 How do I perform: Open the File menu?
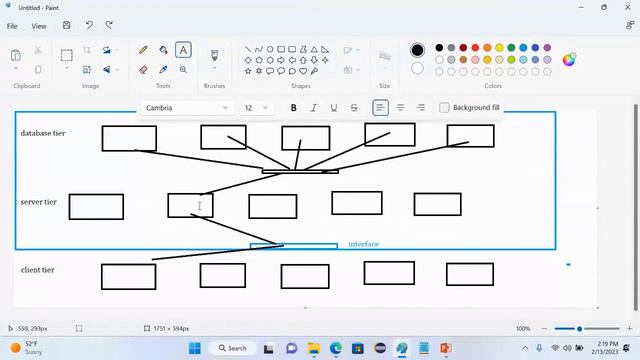(12, 26)
